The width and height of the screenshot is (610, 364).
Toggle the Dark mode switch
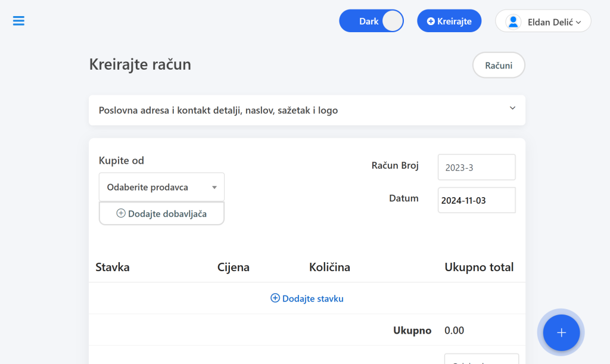[x=371, y=21]
